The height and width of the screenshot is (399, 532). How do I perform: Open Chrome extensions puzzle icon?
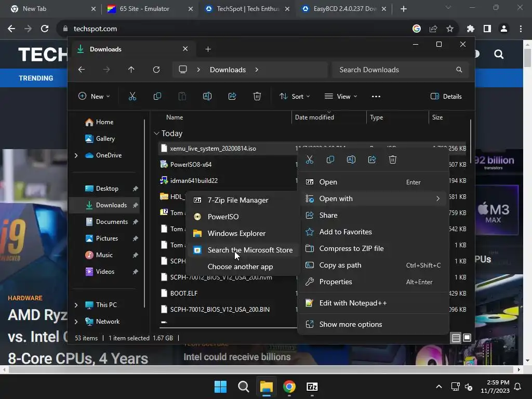click(x=471, y=29)
